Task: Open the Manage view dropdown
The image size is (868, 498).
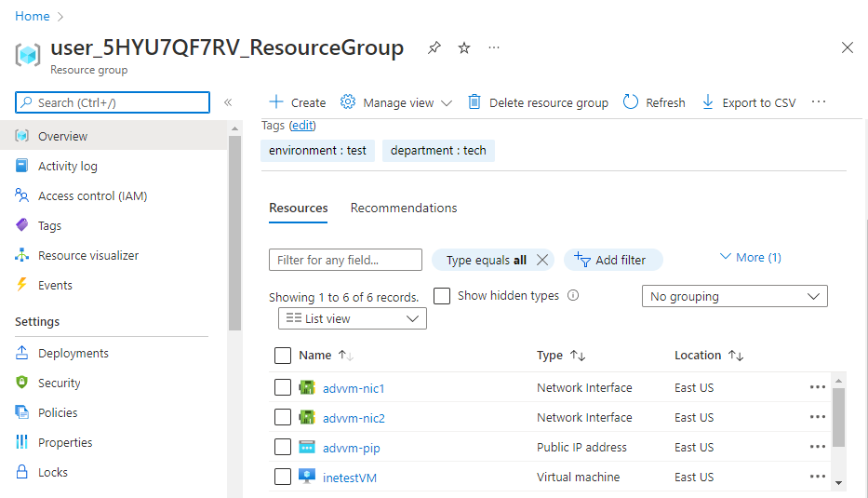Action: (x=397, y=102)
